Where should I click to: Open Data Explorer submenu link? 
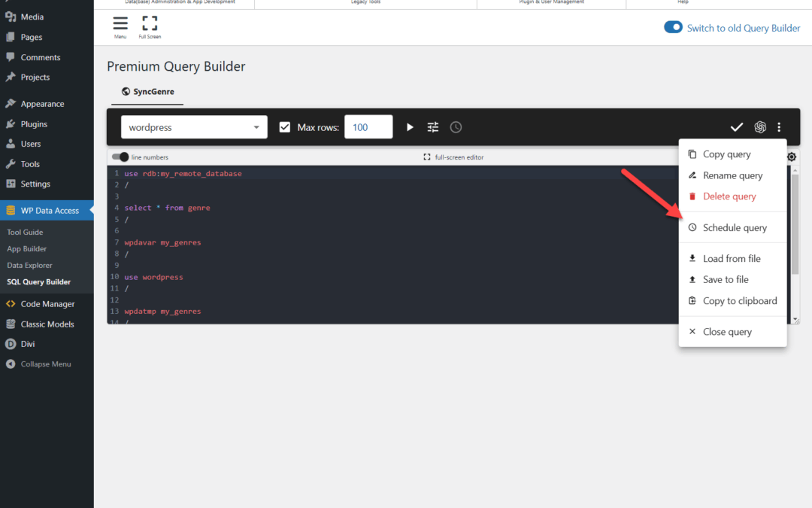tap(29, 266)
